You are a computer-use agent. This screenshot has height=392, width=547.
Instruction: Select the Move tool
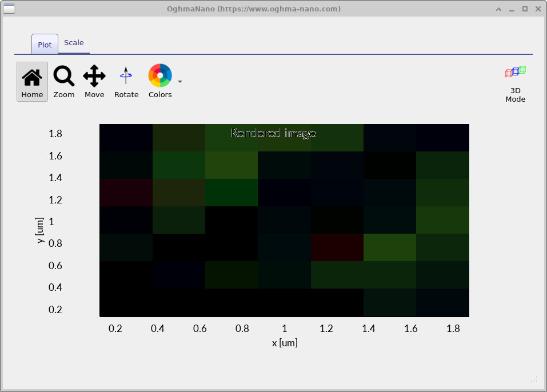94,81
